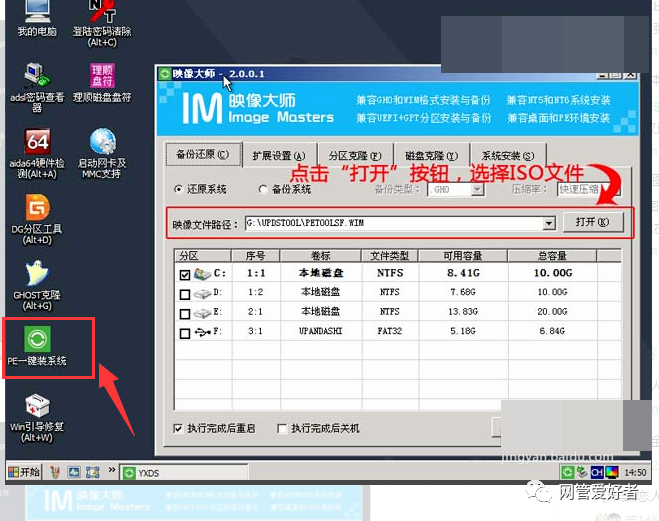Click the 可用容量 column header
The height and width of the screenshot is (521, 659).
463,255
